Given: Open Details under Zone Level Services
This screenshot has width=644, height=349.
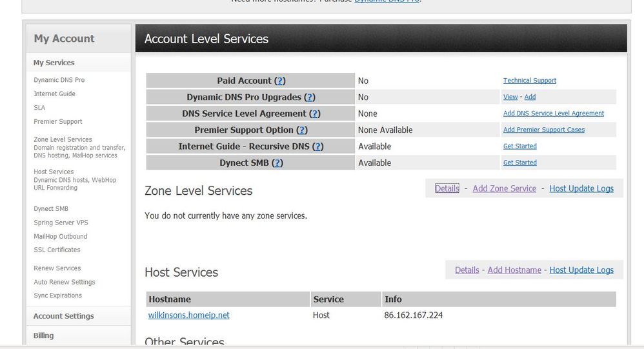Looking at the screenshot, I should click(447, 188).
